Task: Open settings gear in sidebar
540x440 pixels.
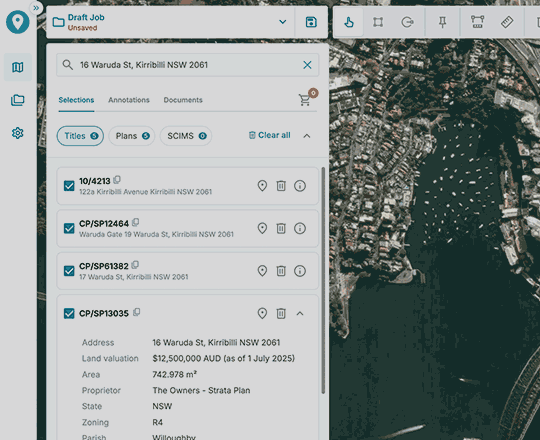Action: coord(18,133)
